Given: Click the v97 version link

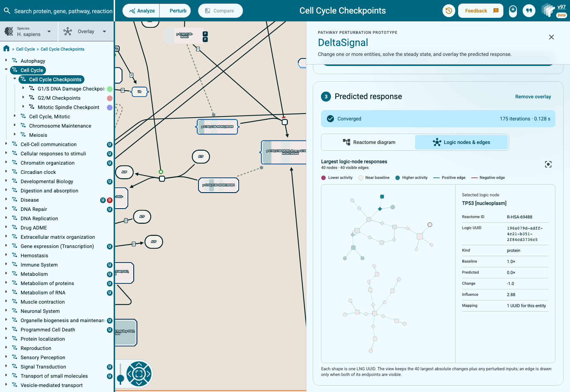Looking at the screenshot, I should pyautogui.click(x=561, y=7).
